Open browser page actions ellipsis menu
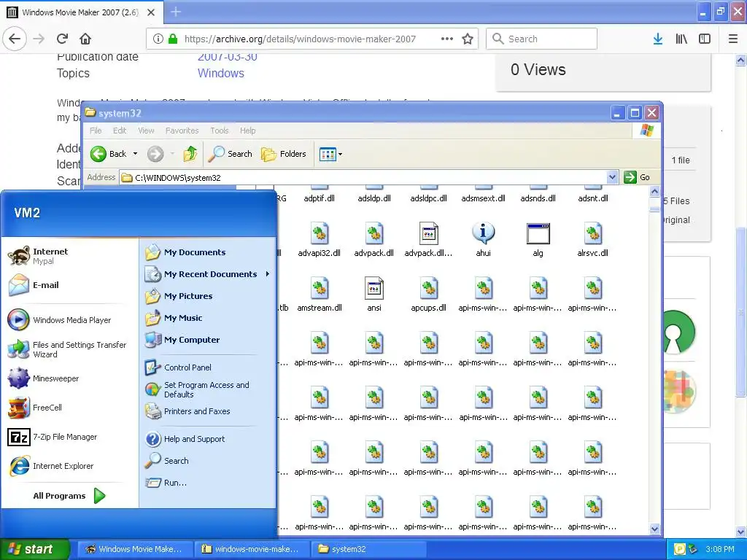Image resolution: width=747 pixels, height=560 pixels. click(447, 39)
